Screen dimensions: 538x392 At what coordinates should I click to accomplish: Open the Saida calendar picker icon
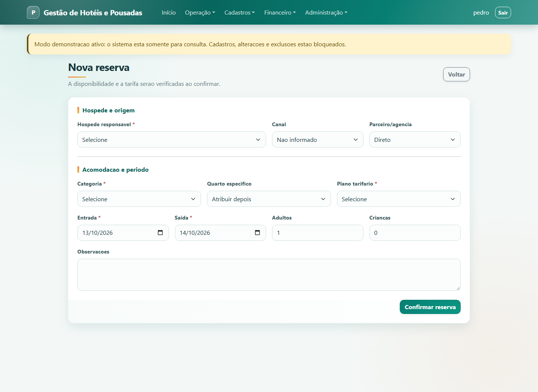pos(257,233)
